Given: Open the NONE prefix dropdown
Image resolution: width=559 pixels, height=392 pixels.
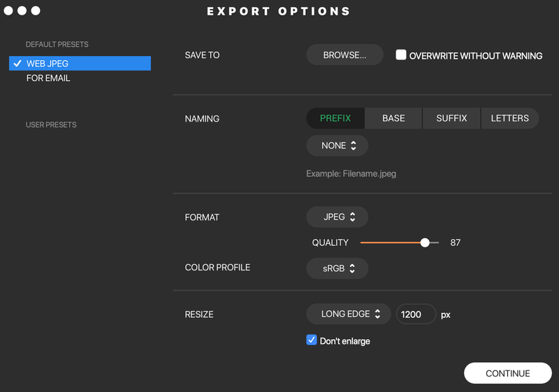Looking at the screenshot, I should 337,146.
